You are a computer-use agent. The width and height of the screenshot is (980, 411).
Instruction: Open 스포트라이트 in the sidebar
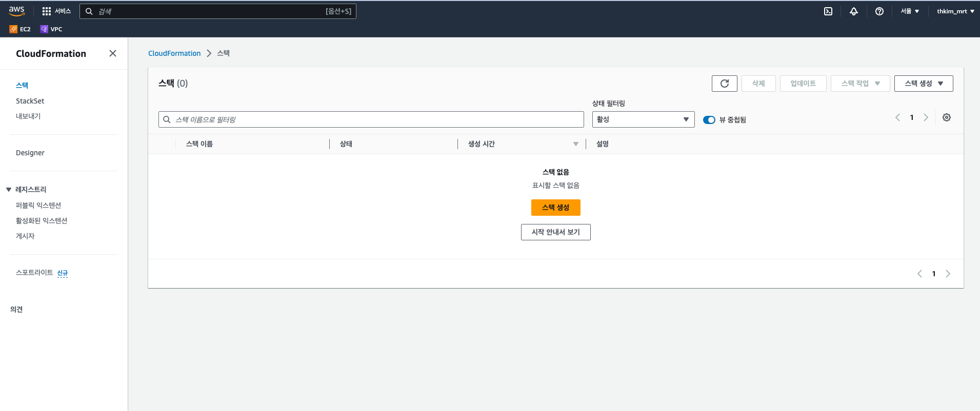coord(34,273)
